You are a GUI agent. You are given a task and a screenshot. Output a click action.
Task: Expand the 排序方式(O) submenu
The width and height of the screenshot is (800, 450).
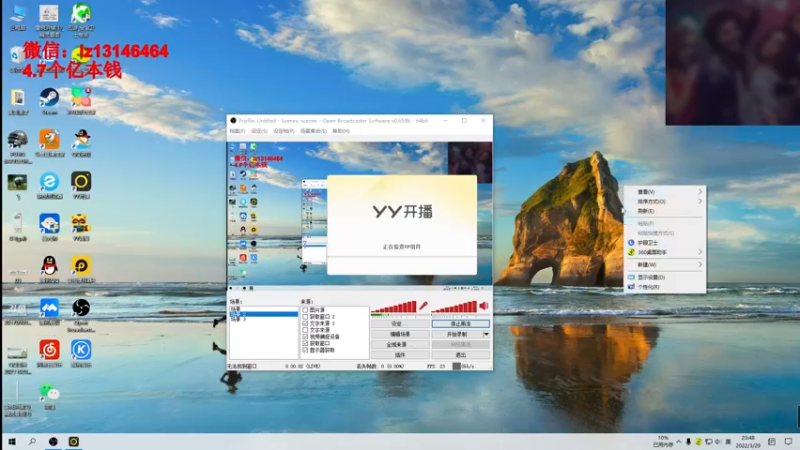665,202
